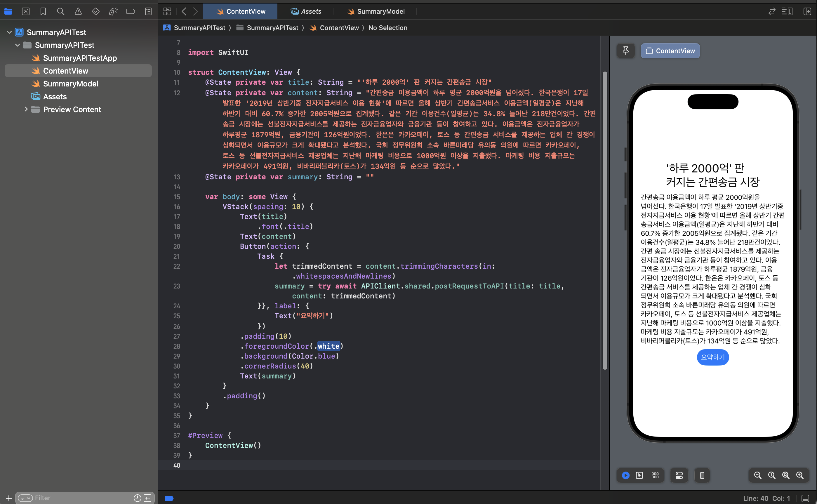The height and width of the screenshot is (504, 817).
Task: Click the related items grid icon
Action: coord(167,11)
